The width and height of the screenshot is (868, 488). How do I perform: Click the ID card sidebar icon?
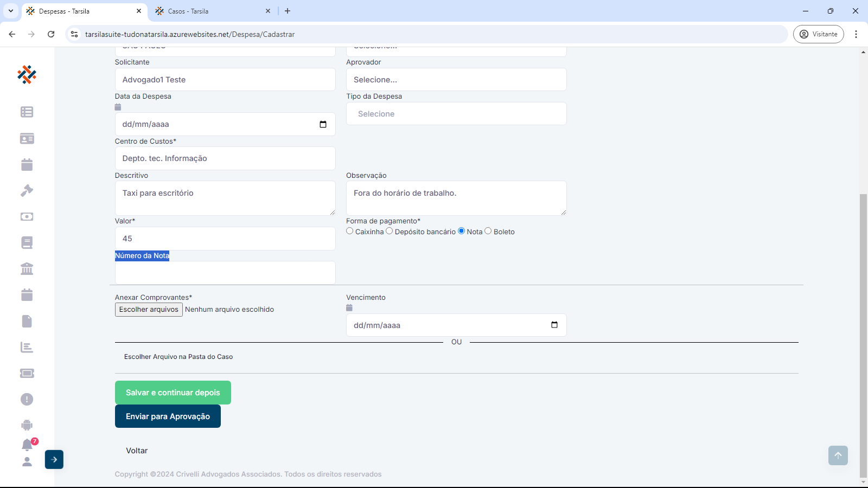(x=27, y=138)
